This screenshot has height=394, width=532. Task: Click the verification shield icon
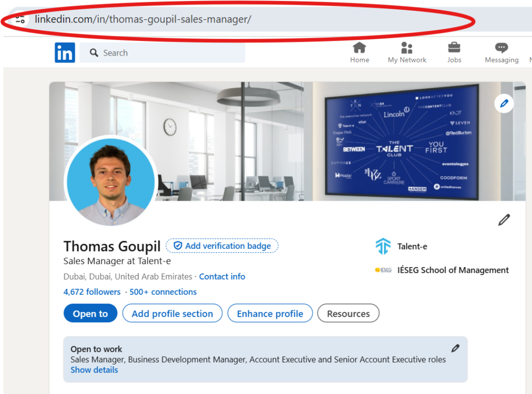178,245
